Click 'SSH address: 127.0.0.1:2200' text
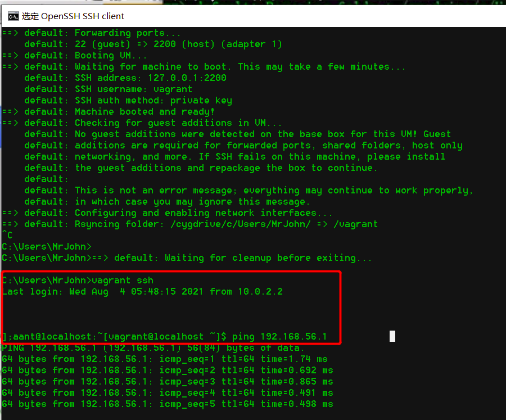This screenshot has height=420, width=506. 151,78
